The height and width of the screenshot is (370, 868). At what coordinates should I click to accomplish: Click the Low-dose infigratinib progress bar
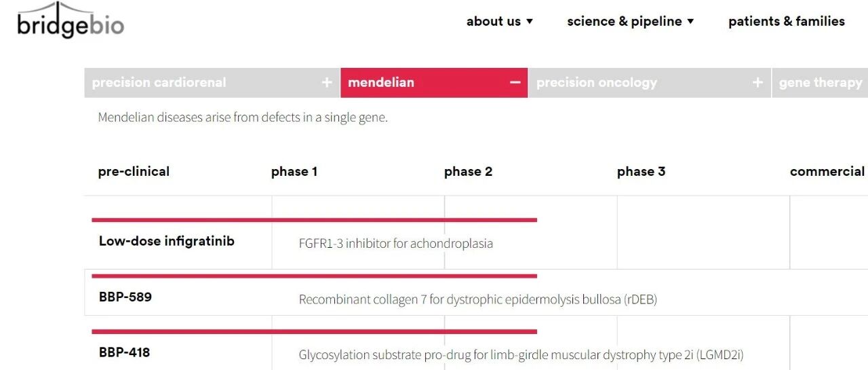[315, 220]
